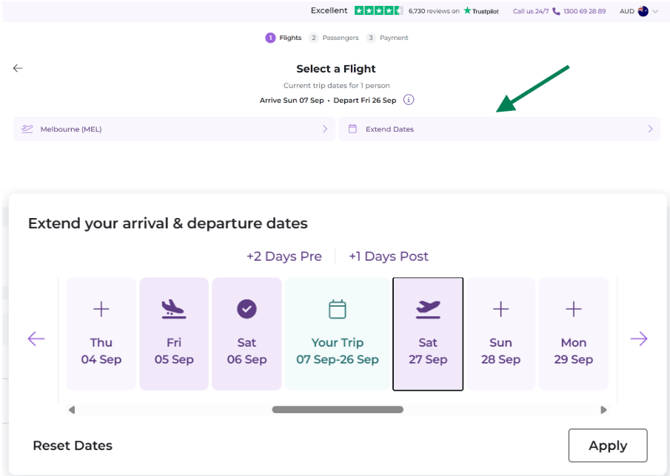Click the landing plane icon on Fri 05 Sep
The height and width of the screenshot is (476, 670).
(x=173, y=309)
